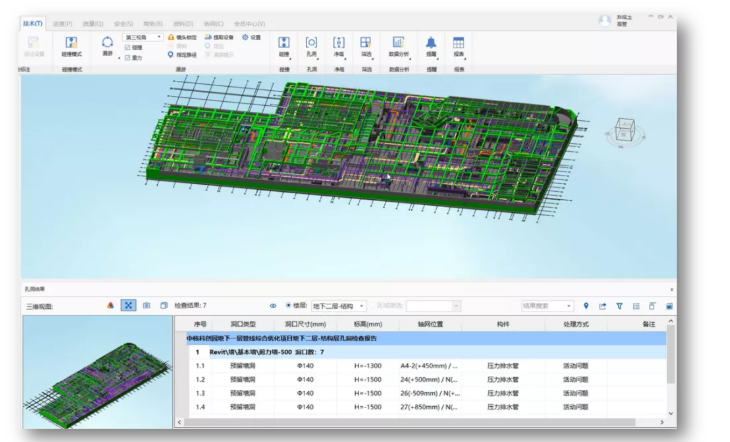Viewport: 730px width, 442px height.
Task: Click the location pin icon in results toolbar
Action: (586, 306)
